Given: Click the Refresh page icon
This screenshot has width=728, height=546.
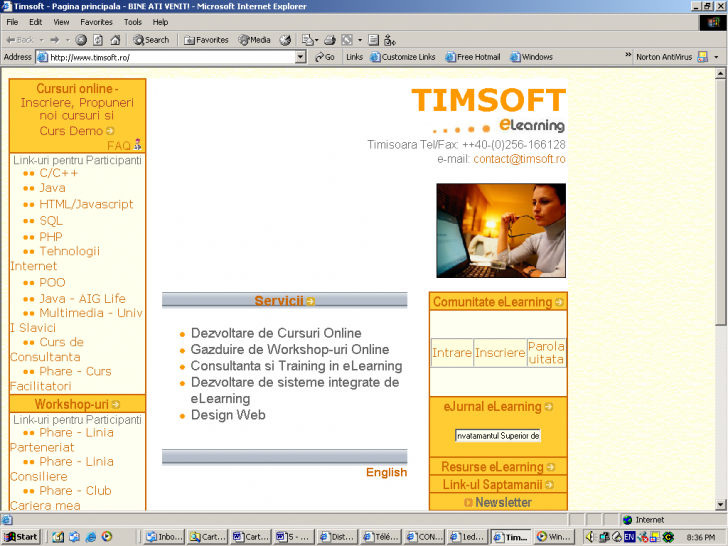Looking at the screenshot, I should (x=98, y=40).
